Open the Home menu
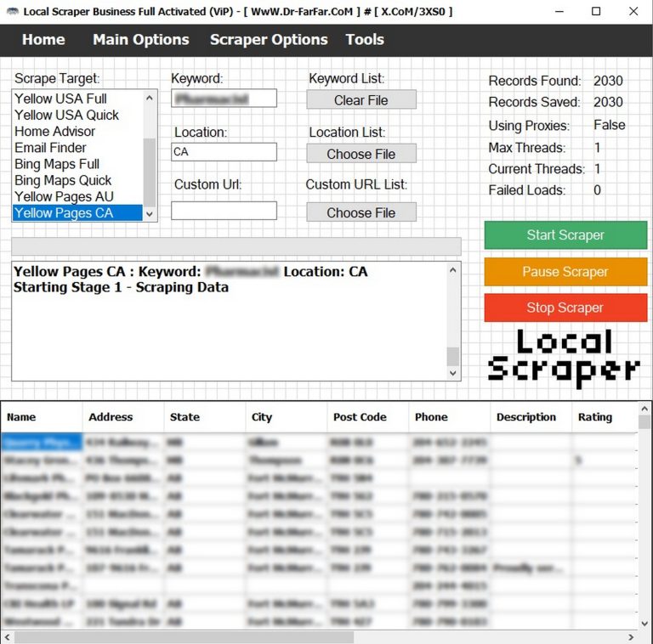The width and height of the screenshot is (653, 644). [x=43, y=40]
